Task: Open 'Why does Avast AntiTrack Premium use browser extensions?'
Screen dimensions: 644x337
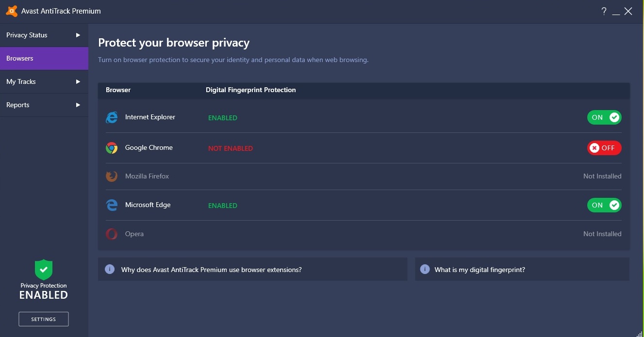Action: pos(211,270)
